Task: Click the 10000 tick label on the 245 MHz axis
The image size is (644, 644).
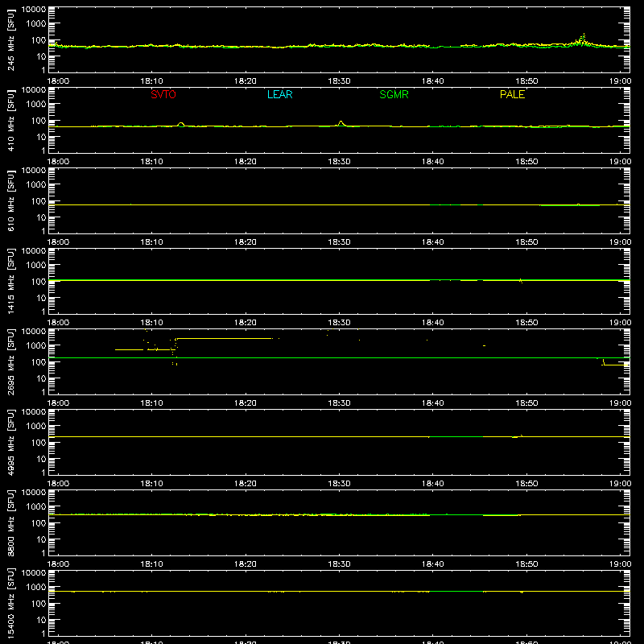Action: tap(34, 10)
